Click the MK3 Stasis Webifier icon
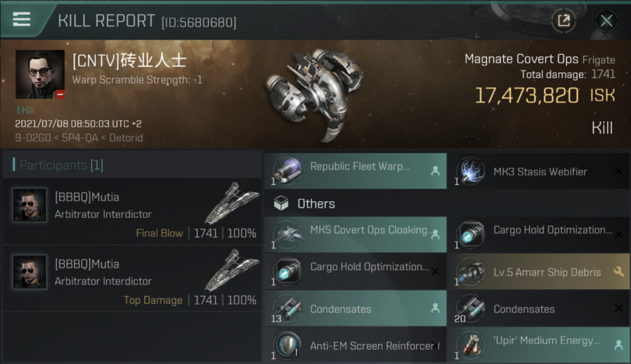631x364 pixels. pos(470,171)
